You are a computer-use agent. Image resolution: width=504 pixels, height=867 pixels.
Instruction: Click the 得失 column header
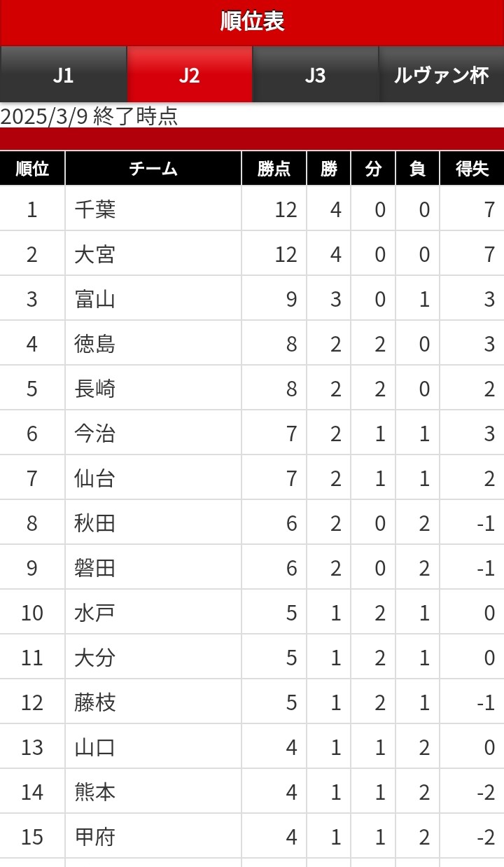point(472,169)
